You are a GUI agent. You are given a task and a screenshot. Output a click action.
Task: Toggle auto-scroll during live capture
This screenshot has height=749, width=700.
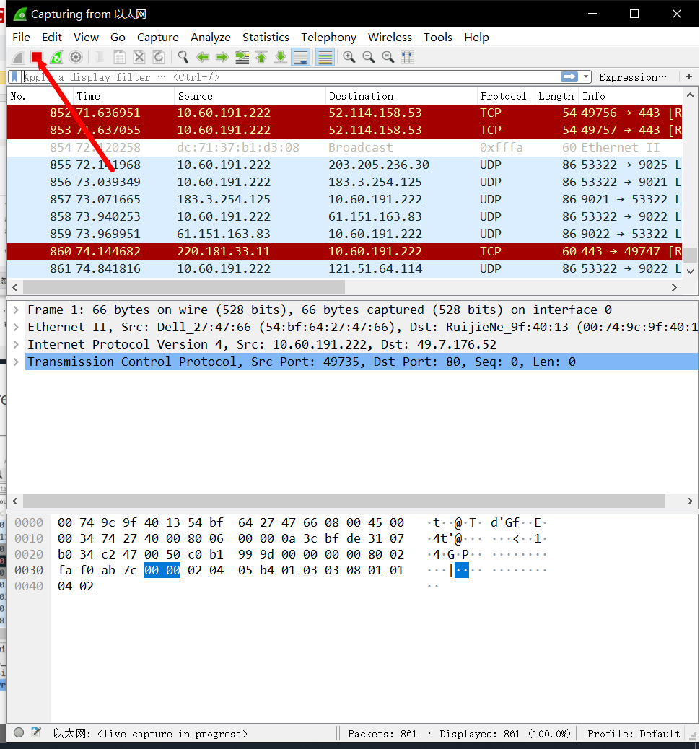click(x=301, y=57)
